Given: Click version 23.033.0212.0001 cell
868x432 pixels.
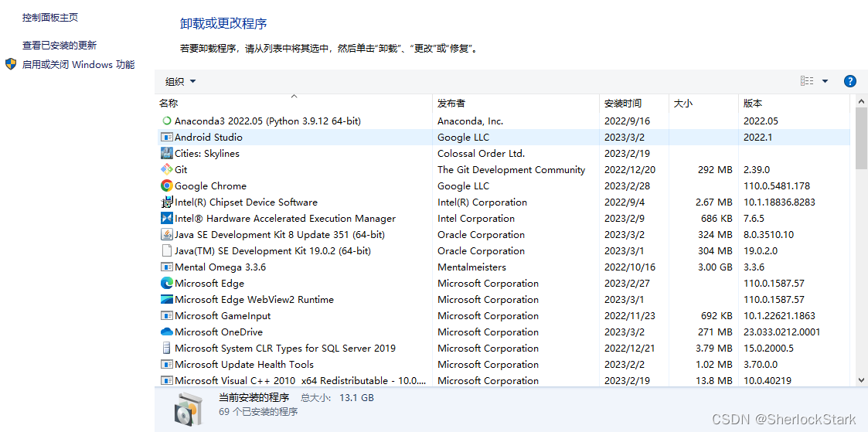Looking at the screenshot, I should 782,332.
